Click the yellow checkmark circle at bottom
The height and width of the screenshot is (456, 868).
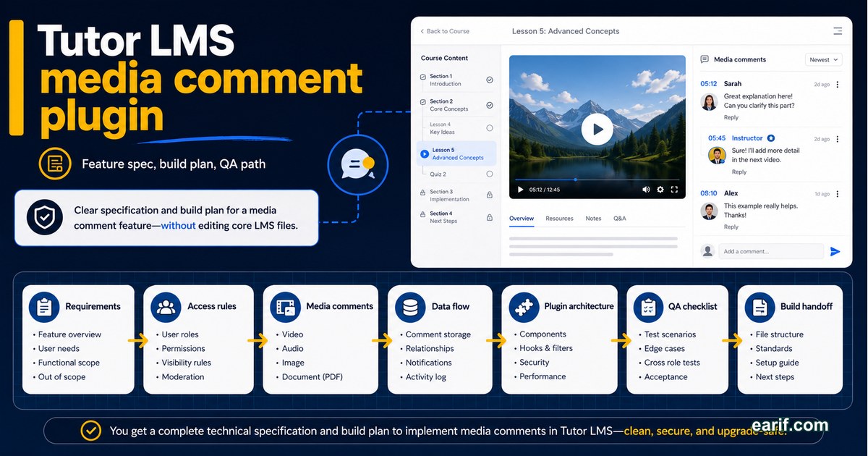(x=91, y=431)
